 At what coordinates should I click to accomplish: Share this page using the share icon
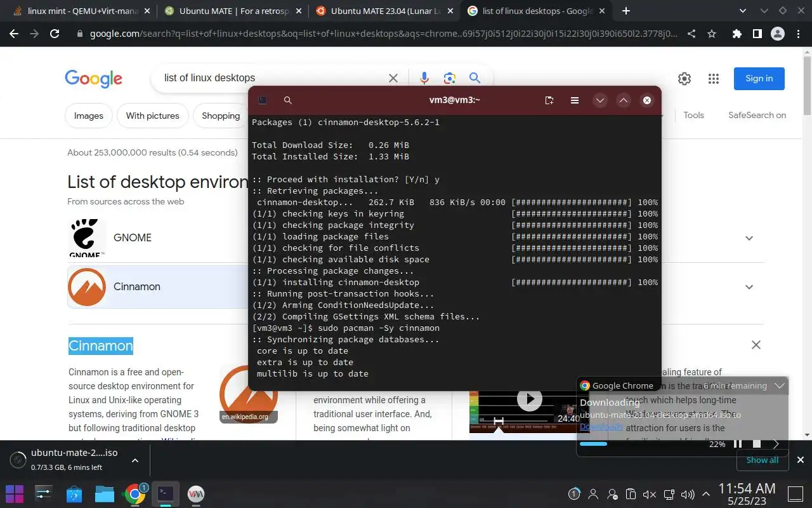click(x=691, y=34)
